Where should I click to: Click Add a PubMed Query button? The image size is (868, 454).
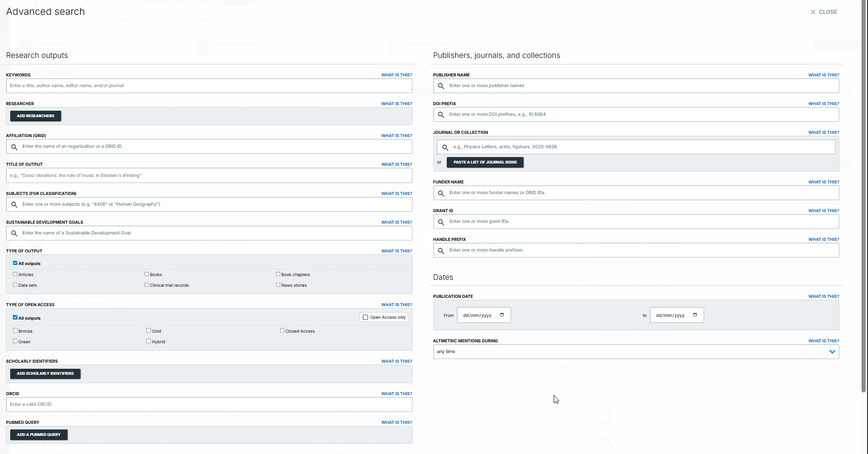(x=39, y=435)
